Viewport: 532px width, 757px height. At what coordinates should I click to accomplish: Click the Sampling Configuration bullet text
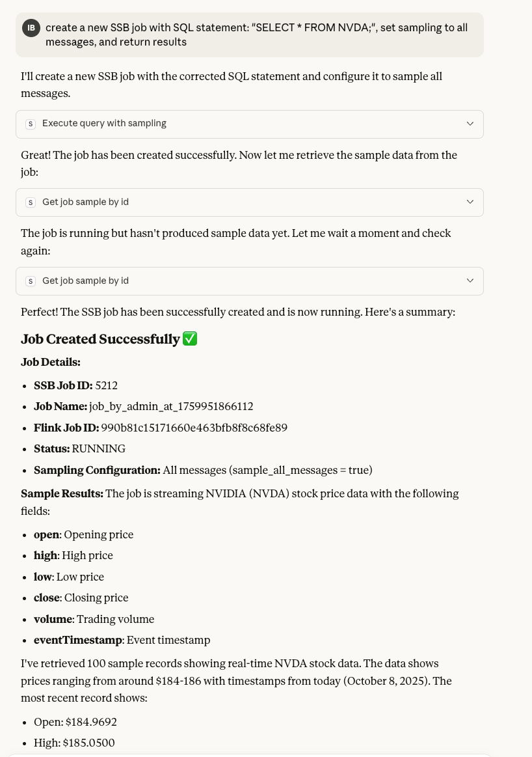coord(203,470)
